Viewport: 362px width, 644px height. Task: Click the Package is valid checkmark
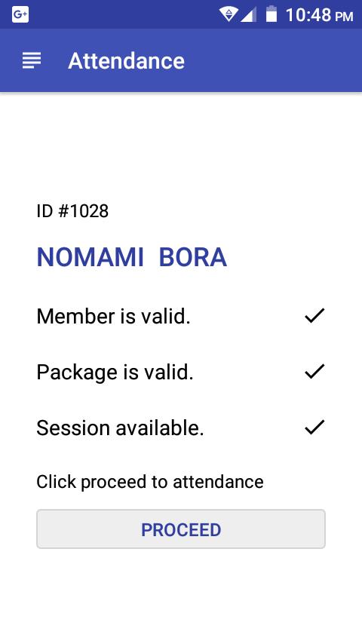[314, 371]
